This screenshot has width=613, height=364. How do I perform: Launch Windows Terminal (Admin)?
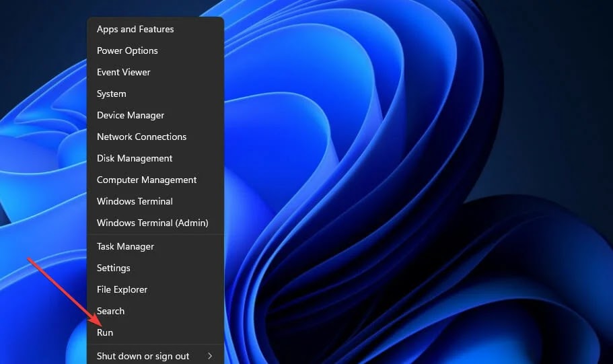[155, 223]
